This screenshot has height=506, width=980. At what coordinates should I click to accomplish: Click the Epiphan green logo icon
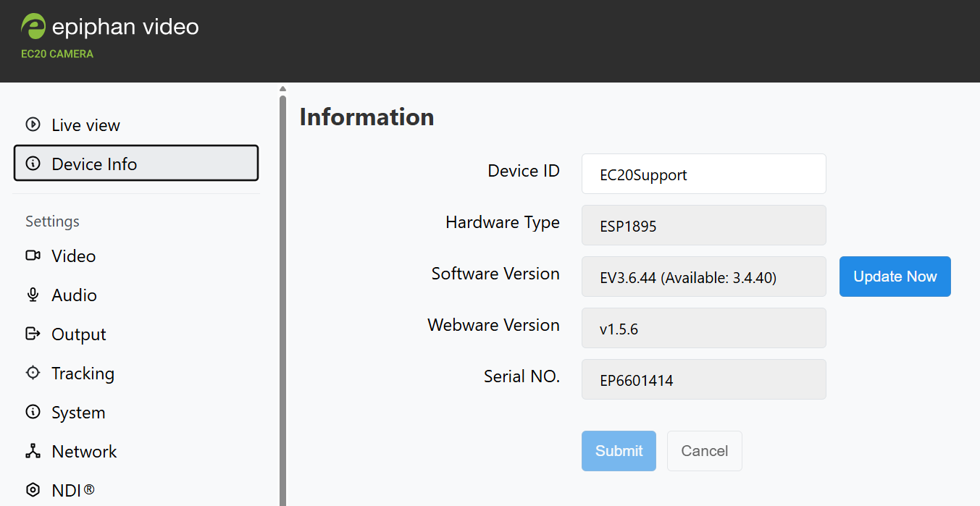pyautogui.click(x=33, y=26)
